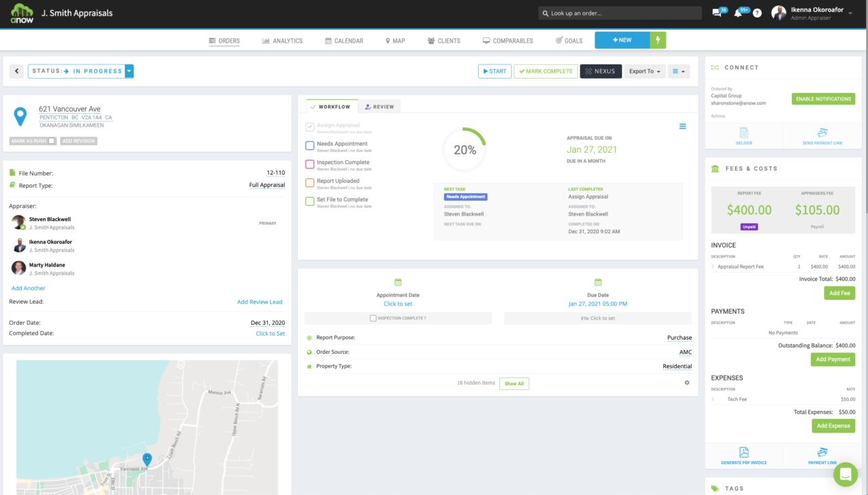Click the Add Another appraiser link
868x495 pixels.
(28, 288)
